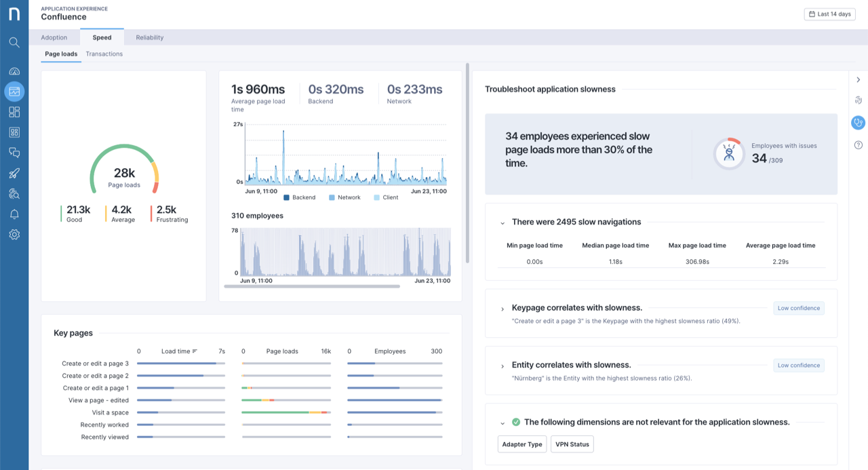
Task: Open the help question mark icon
Action: click(x=859, y=145)
